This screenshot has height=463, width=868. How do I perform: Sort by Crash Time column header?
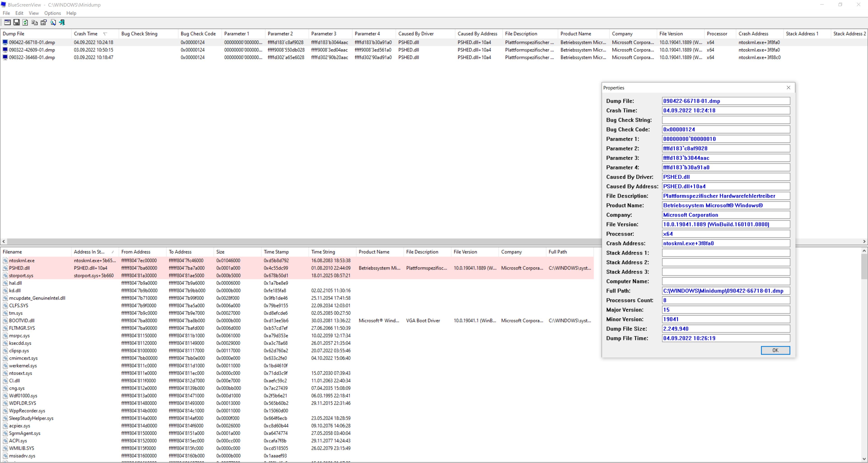pos(86,34)
